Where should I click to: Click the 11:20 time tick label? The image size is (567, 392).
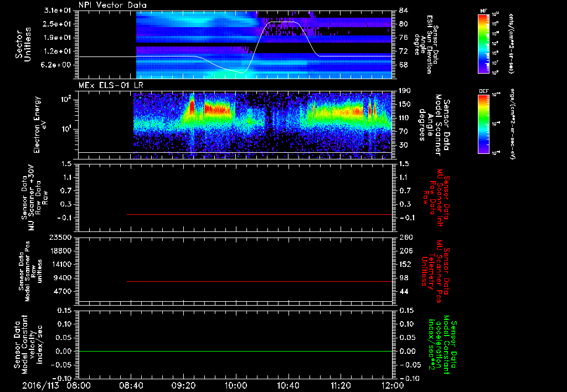click(x=341, y=385)
